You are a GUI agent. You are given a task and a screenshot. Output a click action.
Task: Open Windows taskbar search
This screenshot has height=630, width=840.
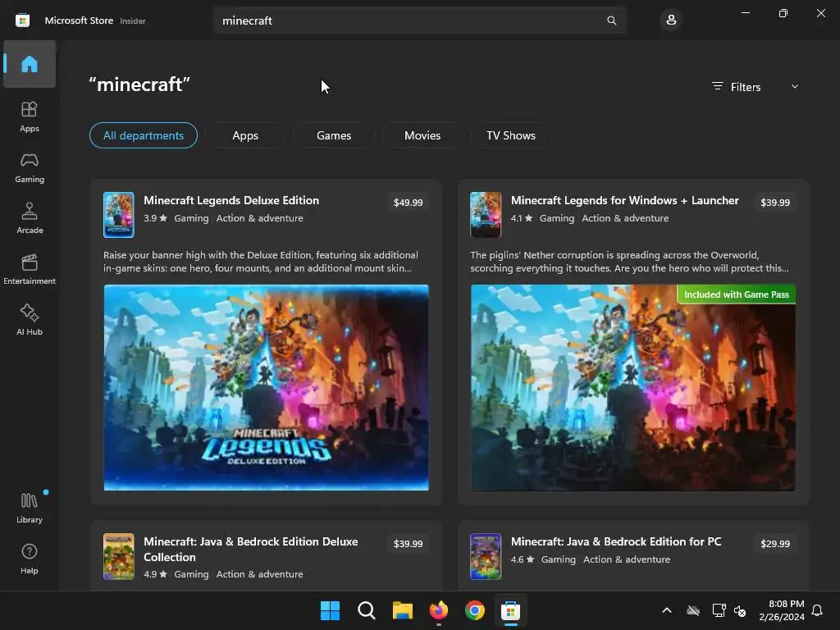click(x=367, y=610)
